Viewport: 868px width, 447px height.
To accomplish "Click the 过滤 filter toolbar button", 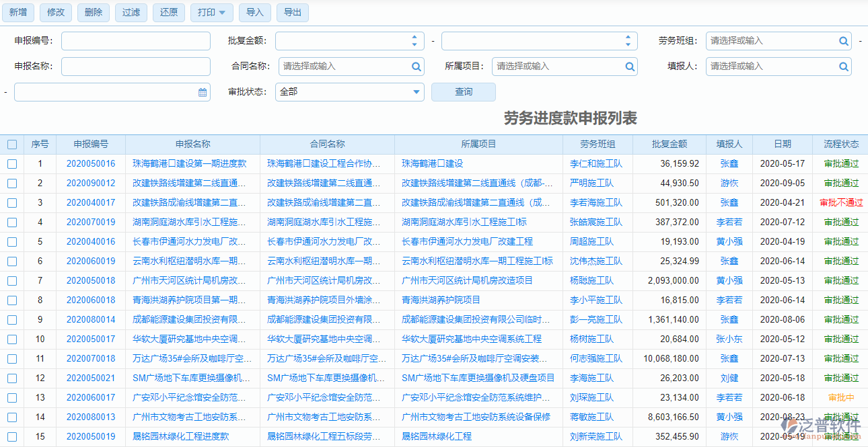I will point(131,12).
